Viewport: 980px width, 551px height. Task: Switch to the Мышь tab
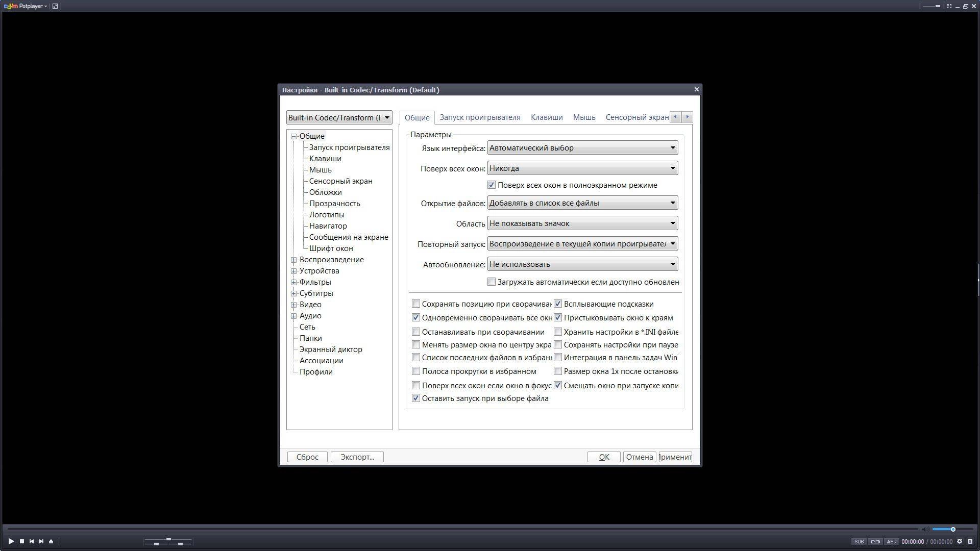click(584, 117)
